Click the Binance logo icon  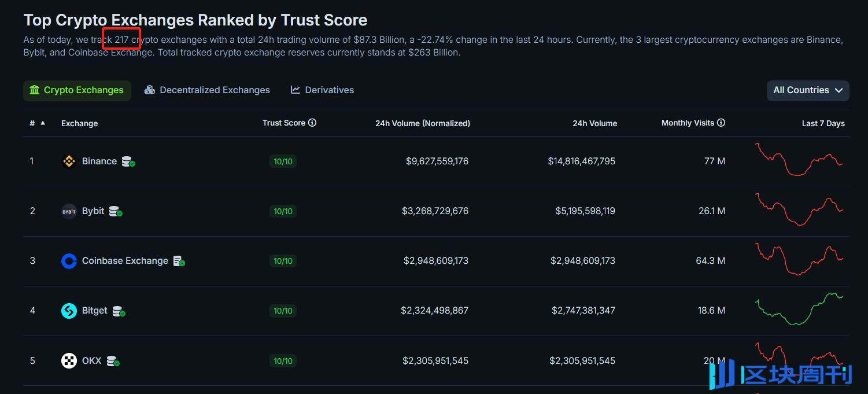(x=69, y=161)
